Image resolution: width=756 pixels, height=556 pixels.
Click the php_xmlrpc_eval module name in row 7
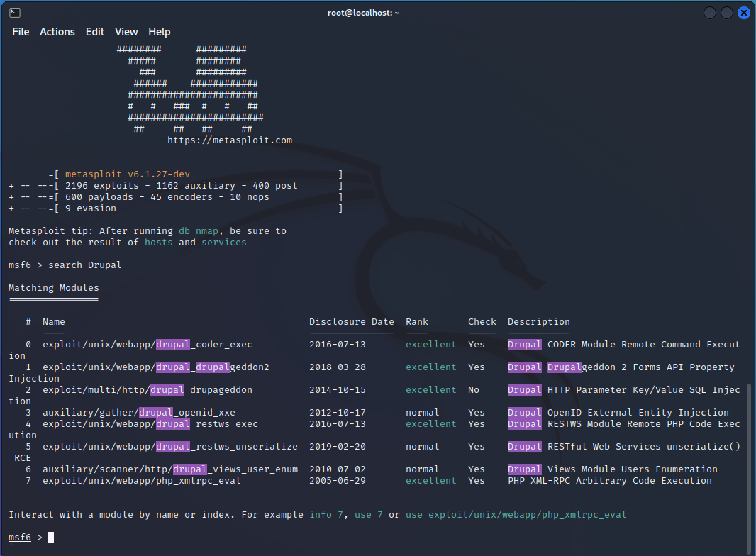pos(141,480)
